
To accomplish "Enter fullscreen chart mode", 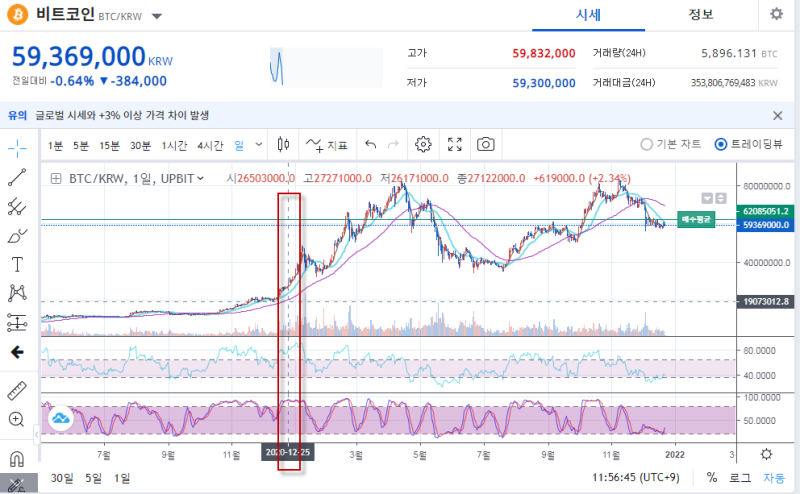I will tap(455, 145).
